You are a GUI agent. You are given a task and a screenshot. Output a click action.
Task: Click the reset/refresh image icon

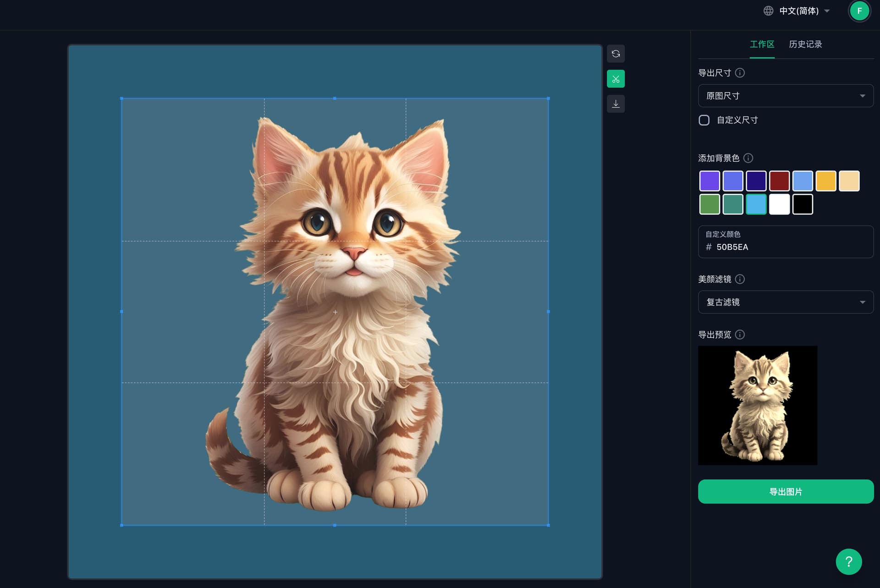coord(616,54)
